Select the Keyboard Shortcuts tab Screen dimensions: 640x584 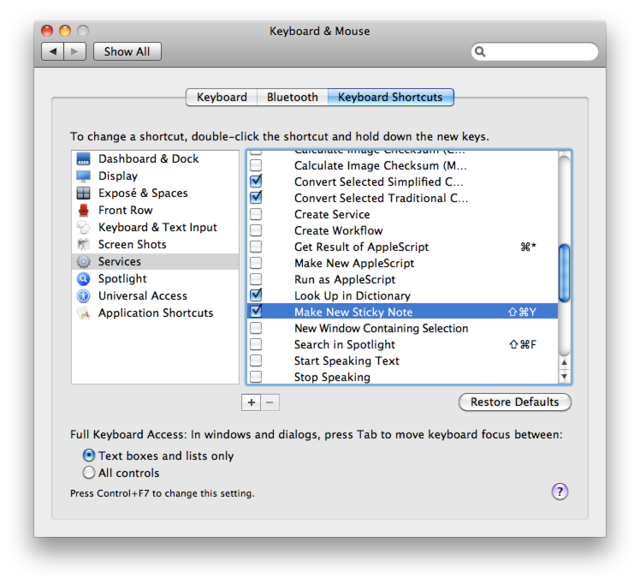tap(390, 97)
